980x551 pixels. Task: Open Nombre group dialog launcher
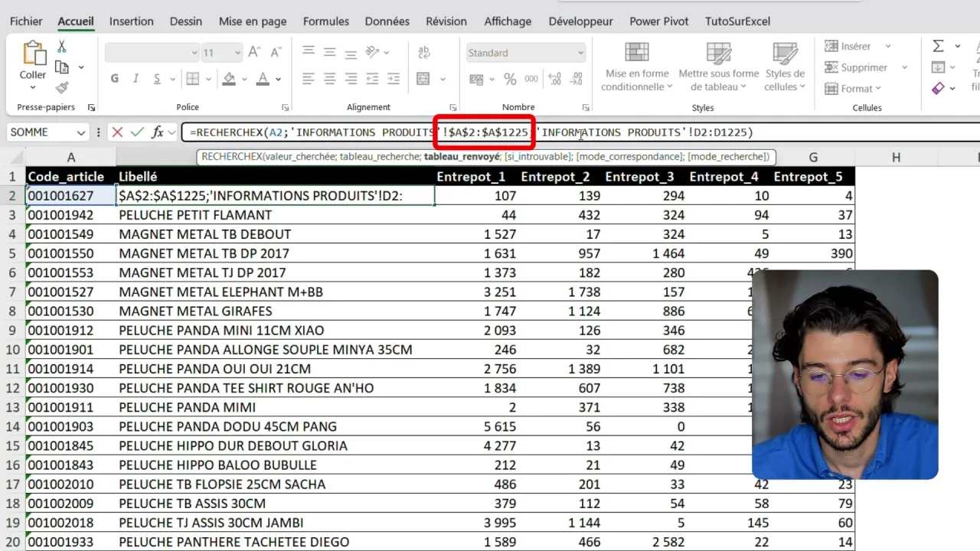(586, 108)
